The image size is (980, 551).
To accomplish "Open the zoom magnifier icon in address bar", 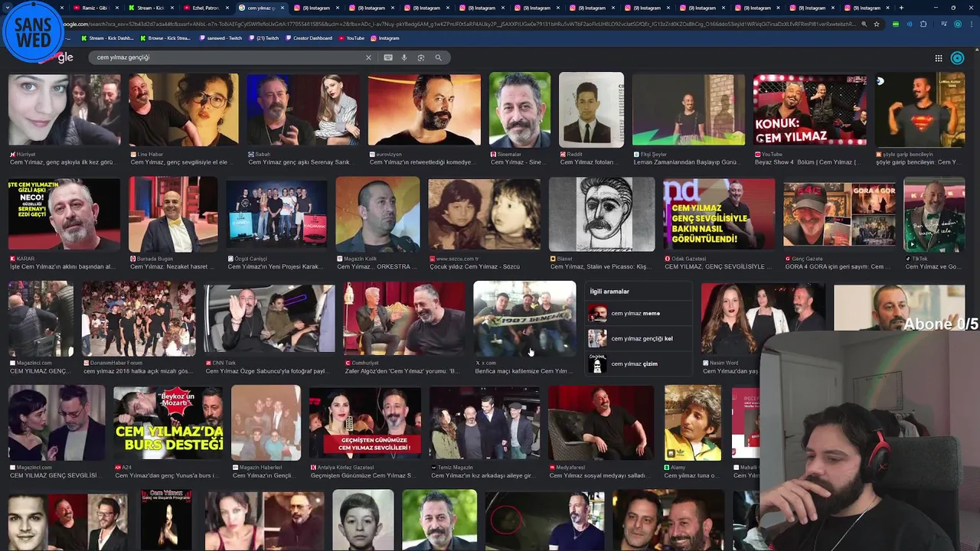I will [864, 24].
